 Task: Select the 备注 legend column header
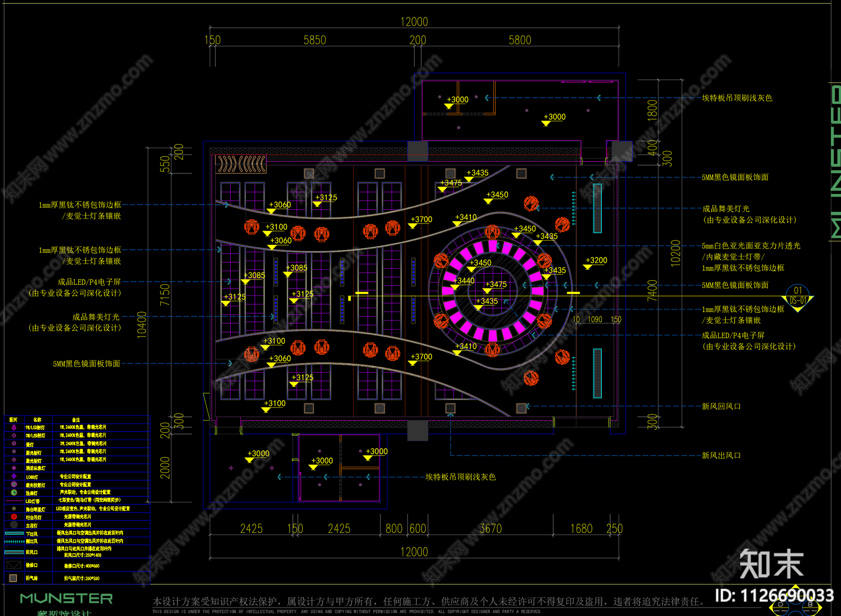pyautogui.click(x=76, y=420)
